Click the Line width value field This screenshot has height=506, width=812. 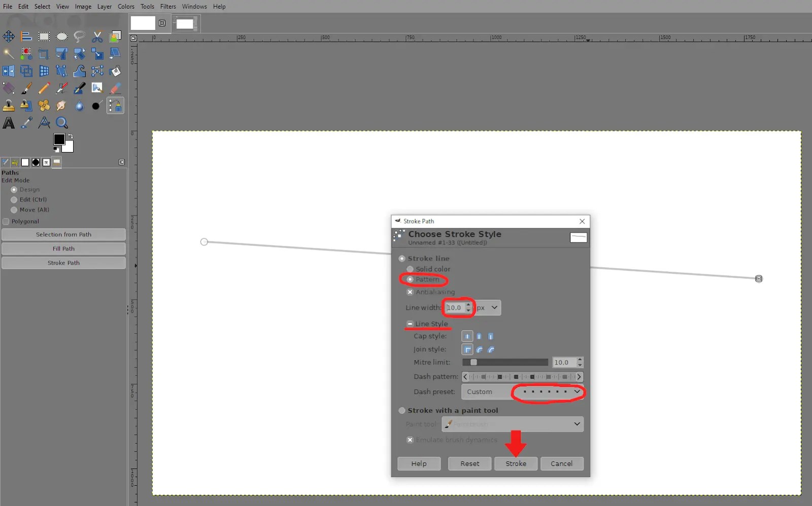tap(455, 308)
